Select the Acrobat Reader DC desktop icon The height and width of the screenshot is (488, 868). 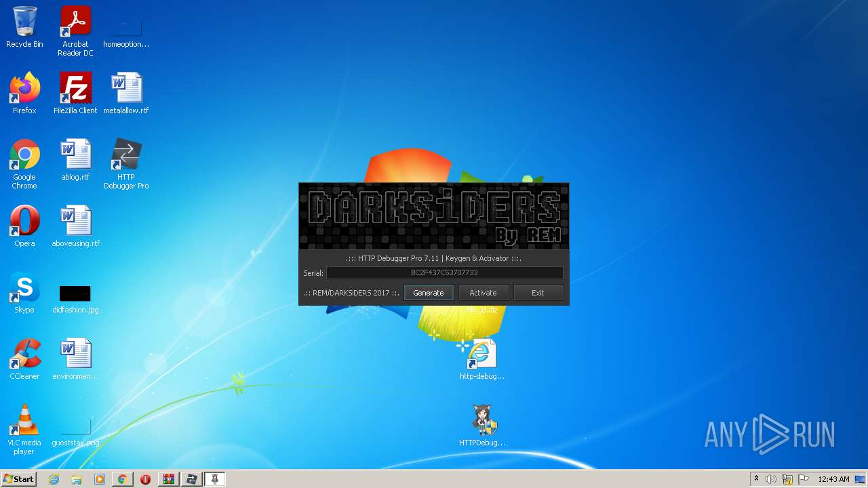click(x=75, y=31)
